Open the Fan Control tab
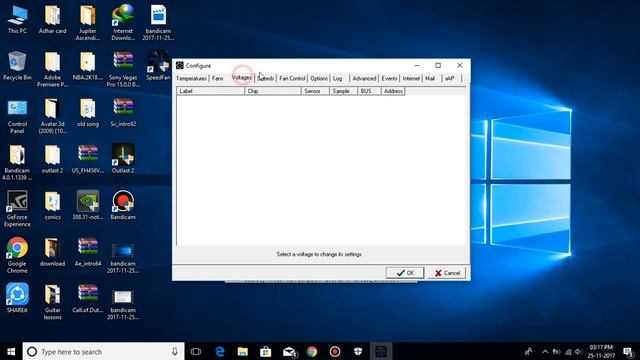Viewport: 640px width, 360px height. click(292, 78)
